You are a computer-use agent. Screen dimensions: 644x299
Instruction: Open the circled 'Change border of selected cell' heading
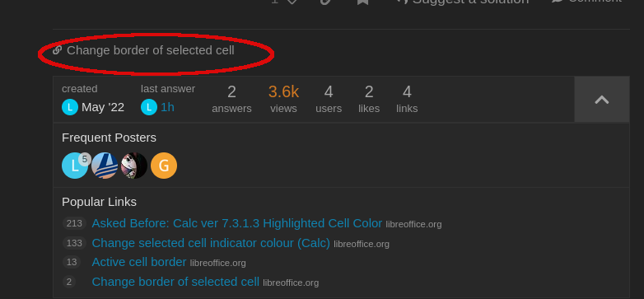(x=151, y=50)
